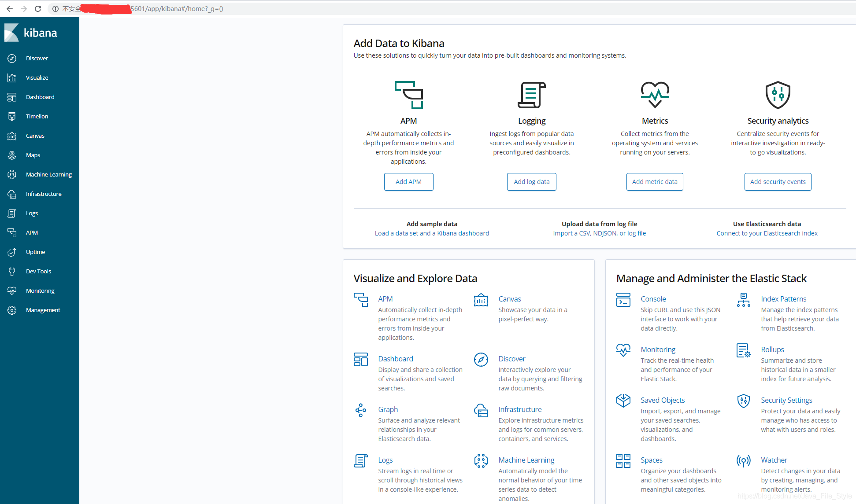Open the Logs link under Visualize and Explore
This screenshot has width=856, height=504.
pyautogui.click(x=385, y=460)
